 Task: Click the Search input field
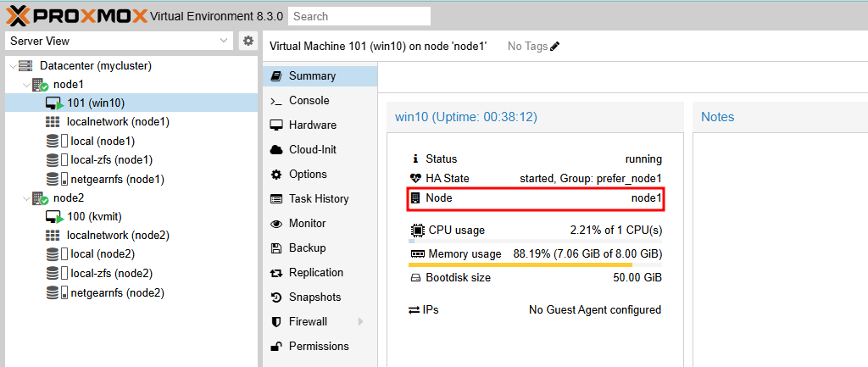[359, 16]
